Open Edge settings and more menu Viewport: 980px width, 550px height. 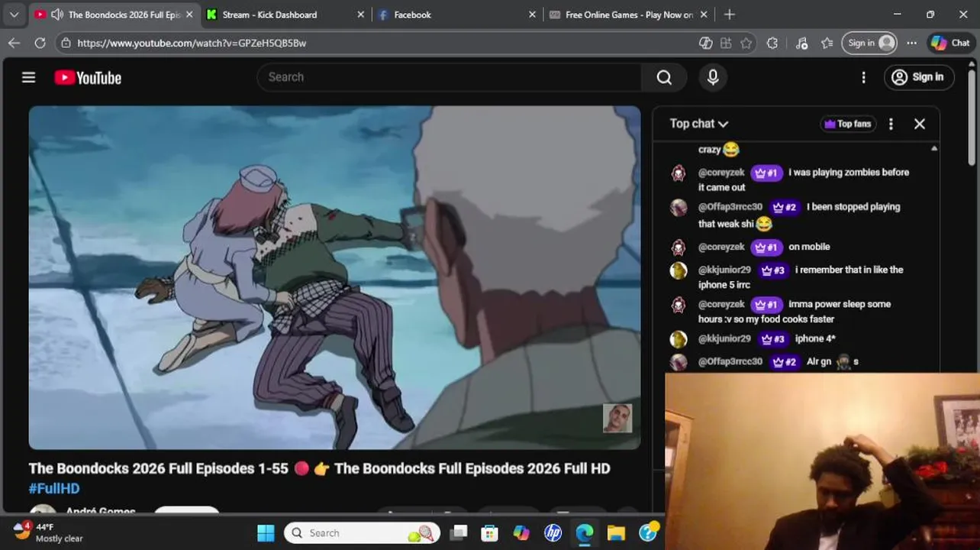(911, 43)
